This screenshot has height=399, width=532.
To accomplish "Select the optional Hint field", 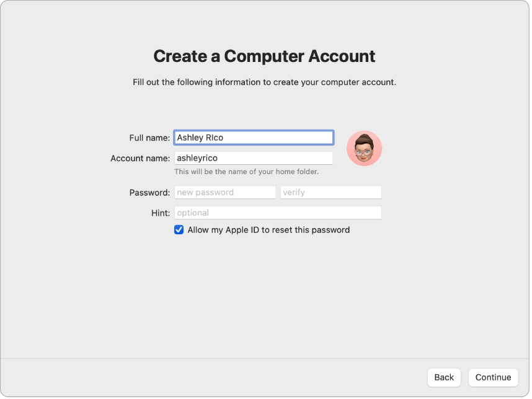I will (x=278, y=213).
